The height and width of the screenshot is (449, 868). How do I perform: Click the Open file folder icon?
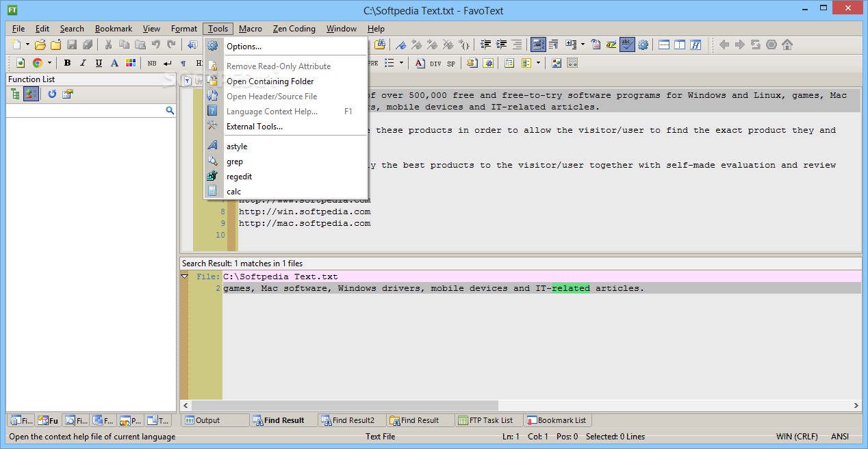point(40,45)
